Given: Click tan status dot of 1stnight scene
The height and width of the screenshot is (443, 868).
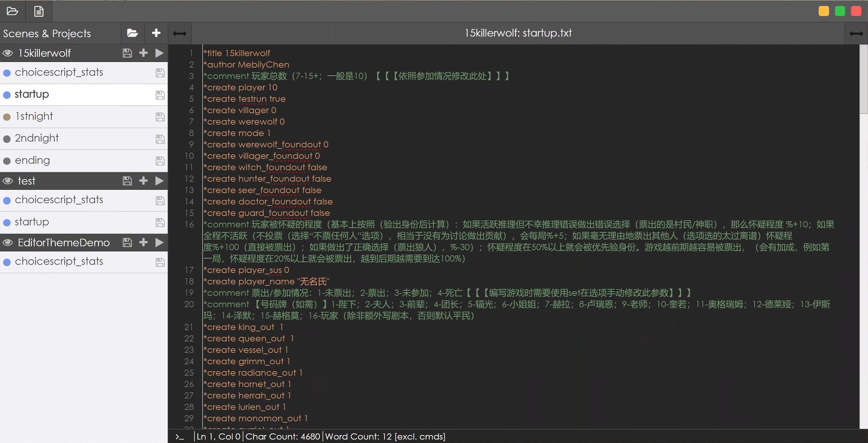Looking at the screenshot, I should click(7, 117).
